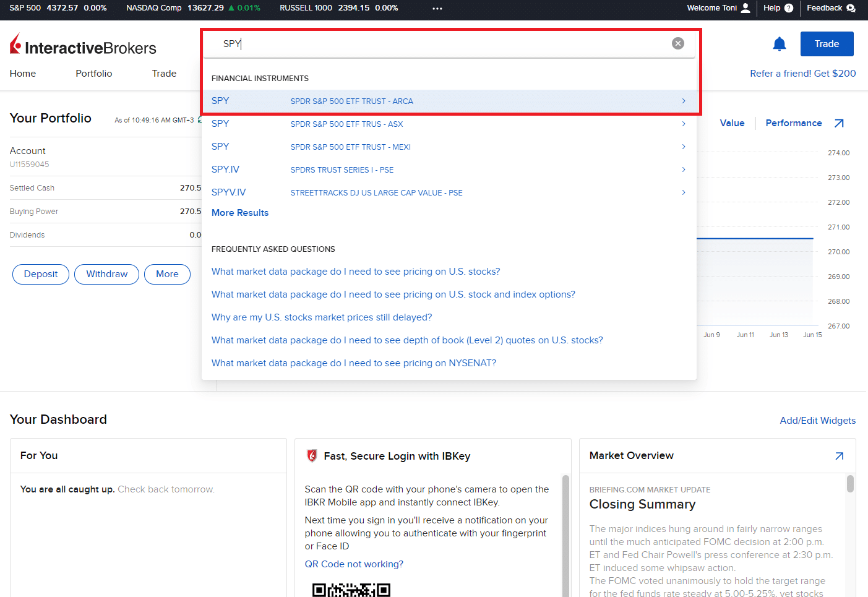Open the Trade navigation menu item
This screenshot has height=597, width=868.
165,74
